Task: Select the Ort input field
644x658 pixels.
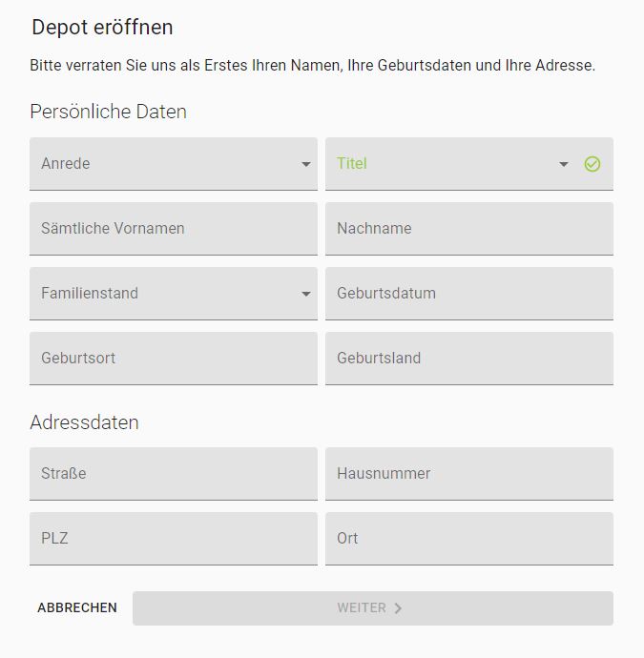Action: pos(469,539)
